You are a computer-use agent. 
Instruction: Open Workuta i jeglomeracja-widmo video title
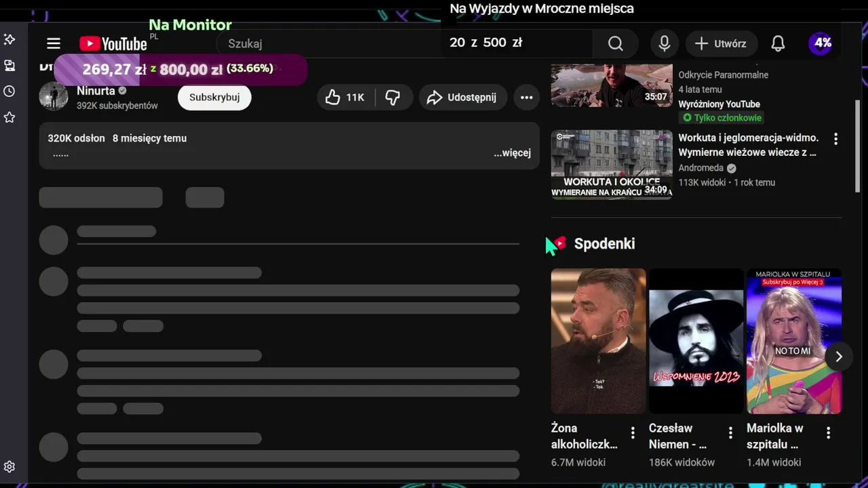point(749,145)
